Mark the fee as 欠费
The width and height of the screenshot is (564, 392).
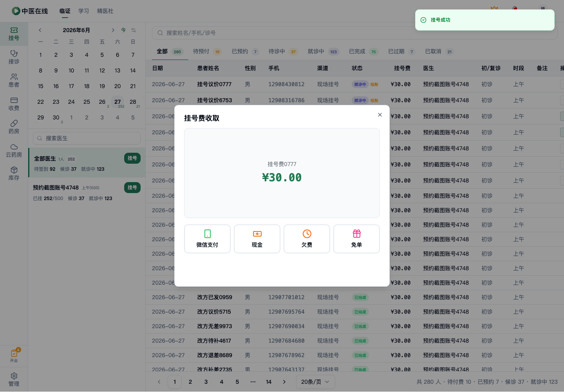tap(307, 239)
